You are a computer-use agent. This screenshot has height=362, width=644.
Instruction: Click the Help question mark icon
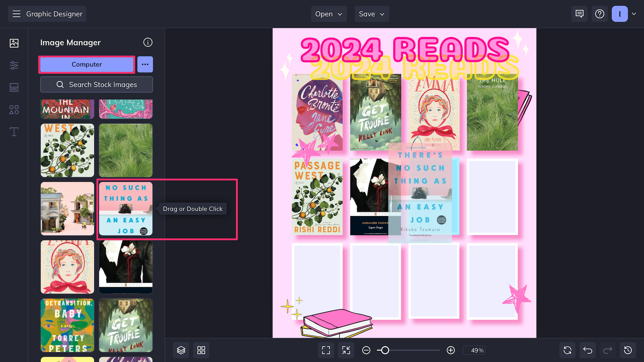point(600,14)
